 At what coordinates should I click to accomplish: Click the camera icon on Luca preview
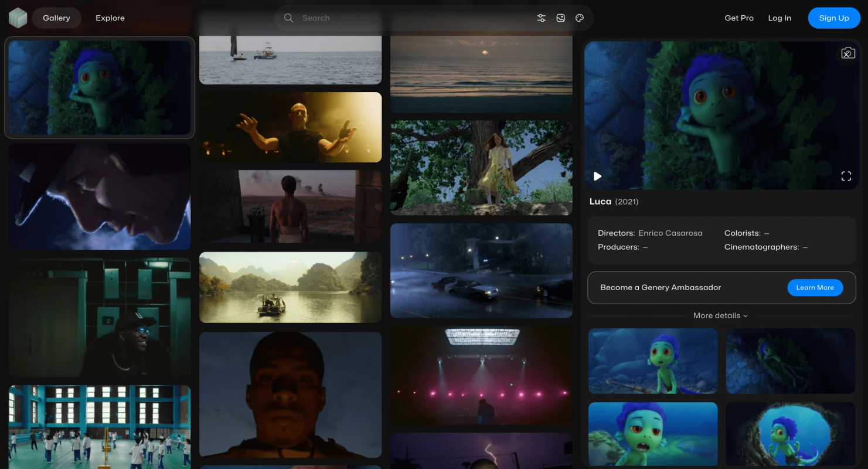point(848,53)
